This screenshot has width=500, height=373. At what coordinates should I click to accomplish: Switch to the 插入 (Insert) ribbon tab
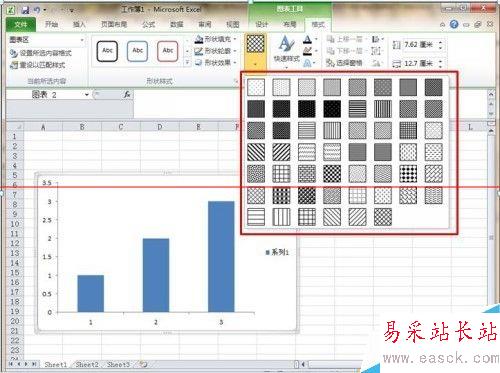(x=79, y=24)
